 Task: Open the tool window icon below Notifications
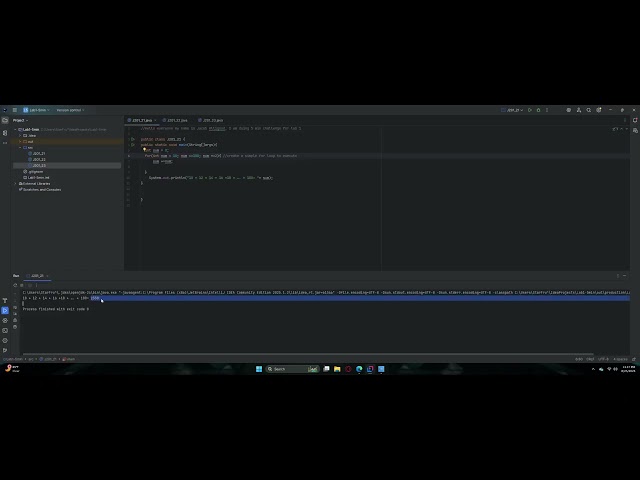coord(635,131)
